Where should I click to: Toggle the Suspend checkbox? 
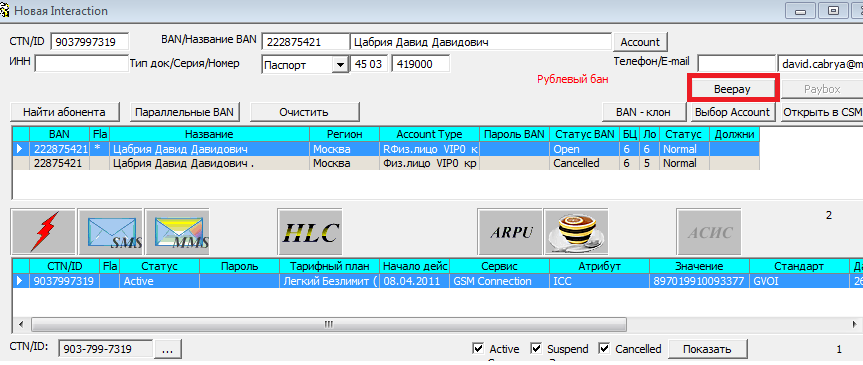[536, 348]
